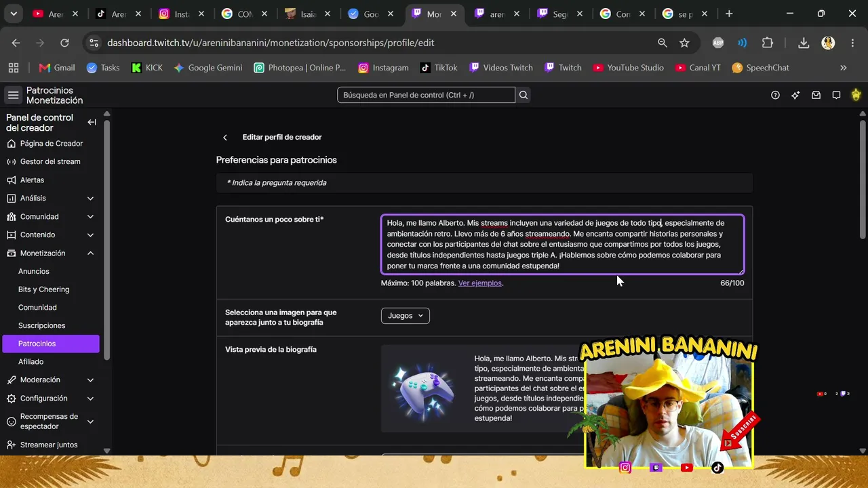Open the Tasks bookmark
This screenshot has width=868, height=488.
pyautogui.click(x=103, y=68)
